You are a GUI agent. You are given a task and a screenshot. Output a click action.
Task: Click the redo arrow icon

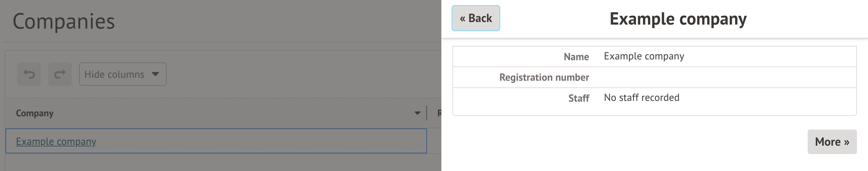coord(60,74)
